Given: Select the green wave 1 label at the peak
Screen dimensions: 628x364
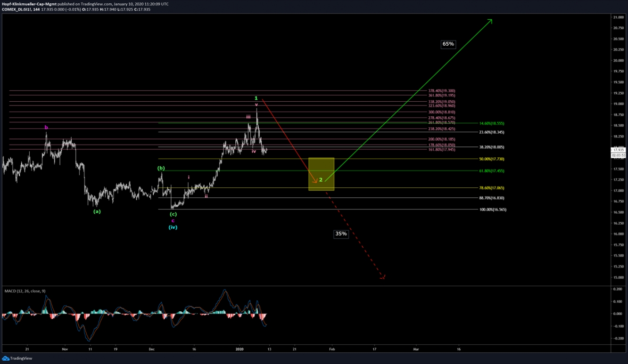Looking at the screenshot, I should click(256, 98).
